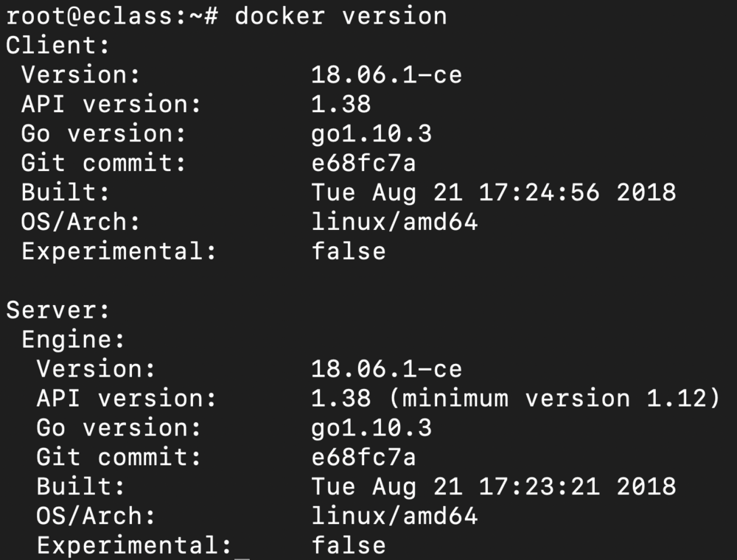The height and width of the screenshot is (560, 737).
Task: Select the Client API version 1.38
Action: coord(340,104)
